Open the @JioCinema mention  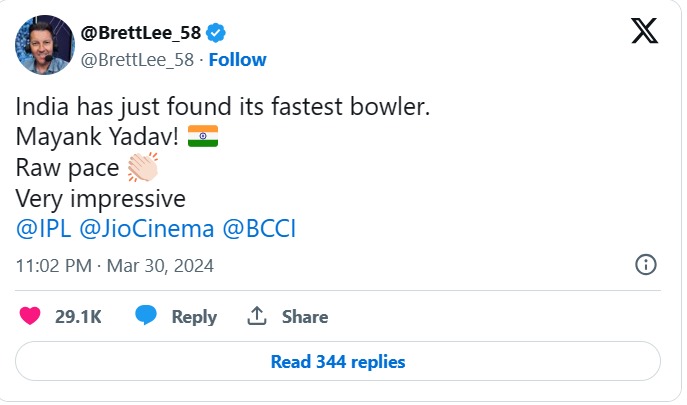(x=145, y=228)
